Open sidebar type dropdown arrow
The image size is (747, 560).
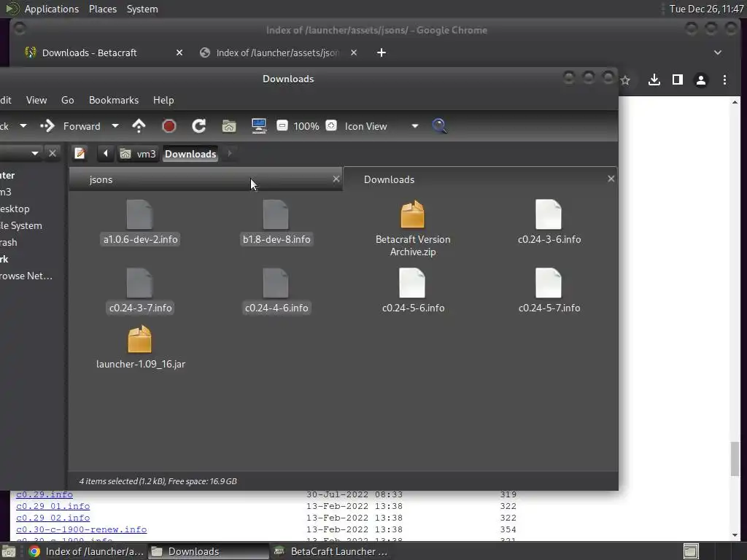coord(35,153)
